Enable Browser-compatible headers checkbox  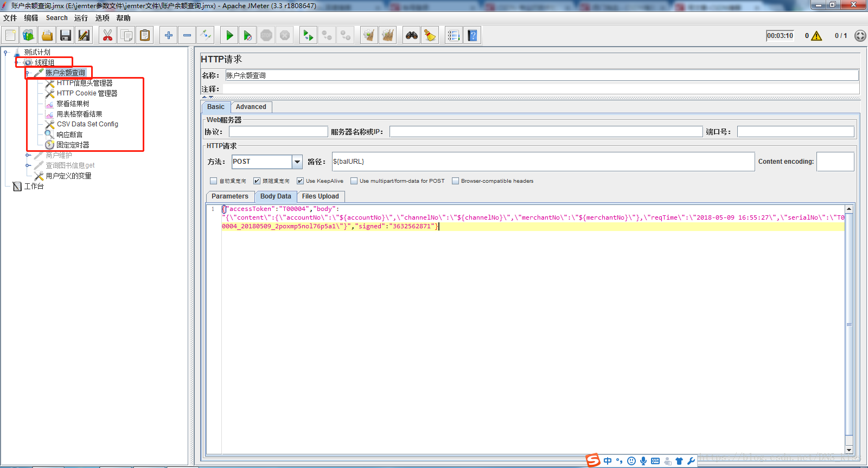point(455,181)
